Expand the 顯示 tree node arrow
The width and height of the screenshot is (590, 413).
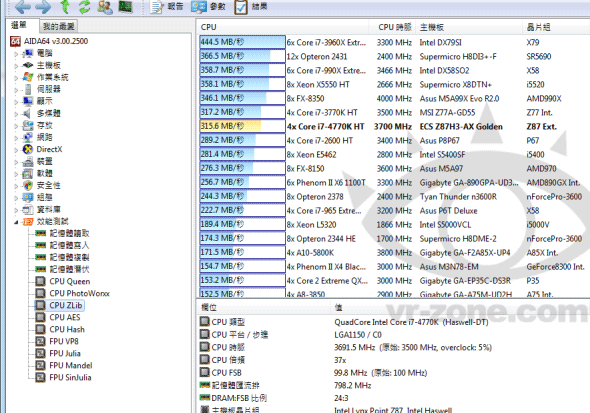click(x=16, y=102)
